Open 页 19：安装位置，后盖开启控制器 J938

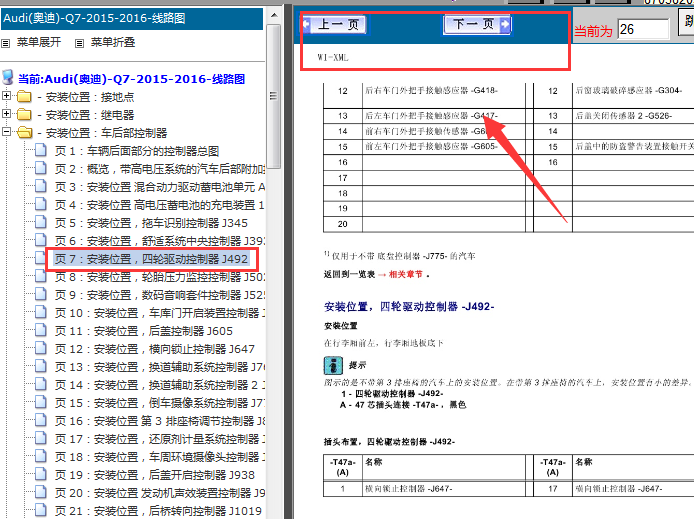point(154,475)
